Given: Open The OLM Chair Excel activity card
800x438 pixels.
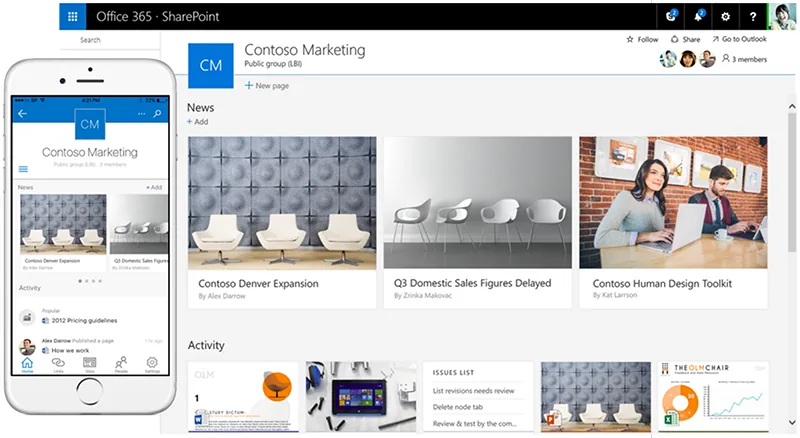Looking at the screenshot, I should point(713,397).
